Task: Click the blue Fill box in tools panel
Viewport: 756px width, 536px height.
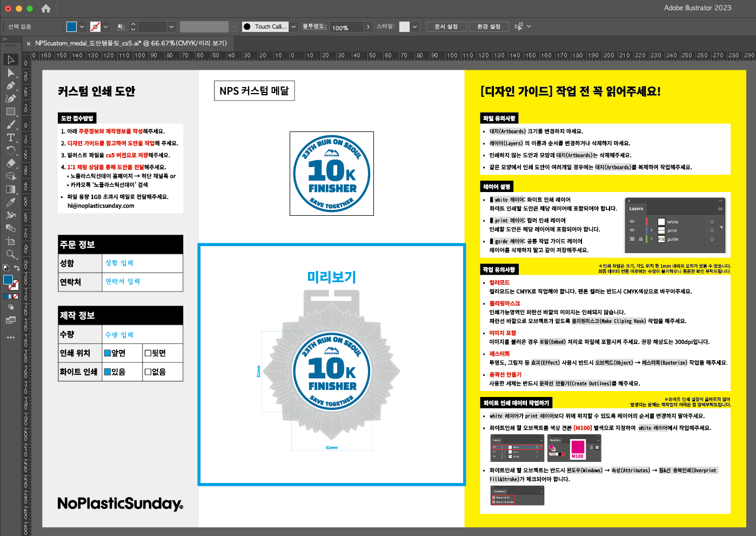Action: pos(8,280)
